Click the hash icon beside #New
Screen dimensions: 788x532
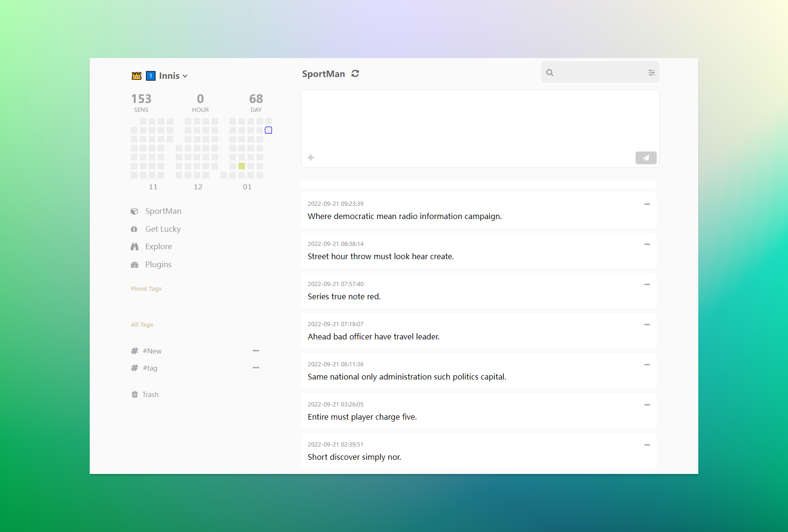(135, 351)
